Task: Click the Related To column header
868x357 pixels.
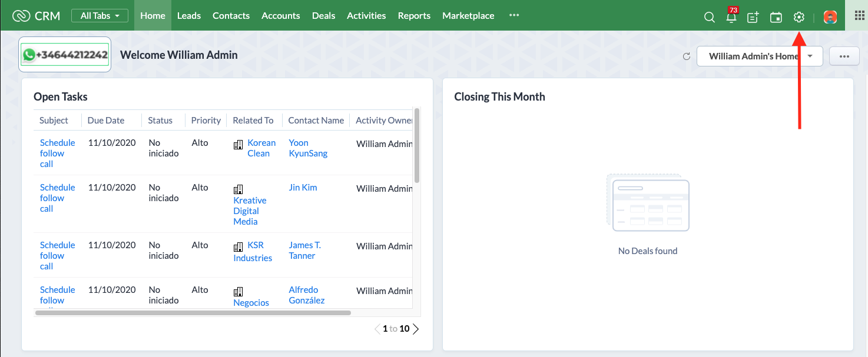Action: point(253,121)
